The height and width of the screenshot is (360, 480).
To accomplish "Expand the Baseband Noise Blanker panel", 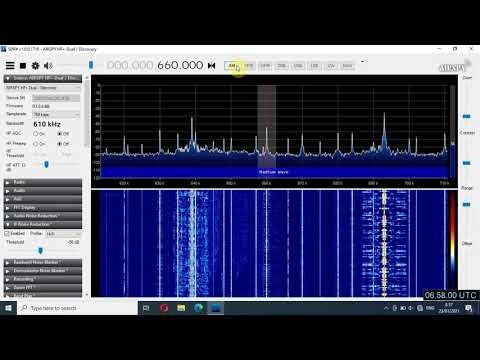I will click(43, 263).
